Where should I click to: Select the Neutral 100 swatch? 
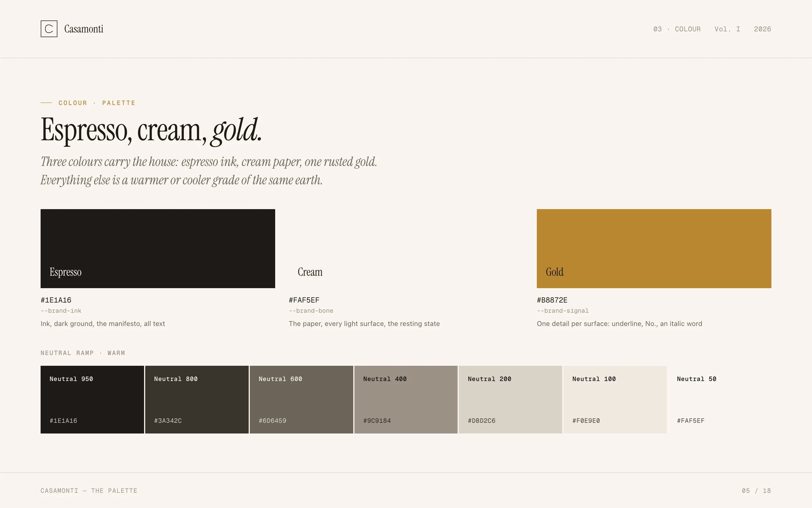(x=615, y=399)
